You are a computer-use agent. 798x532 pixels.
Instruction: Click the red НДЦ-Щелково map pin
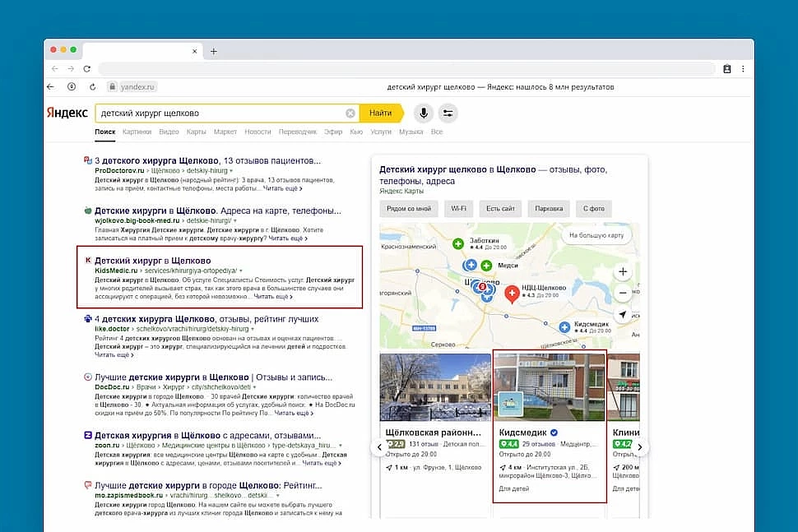tap(512, 293)
